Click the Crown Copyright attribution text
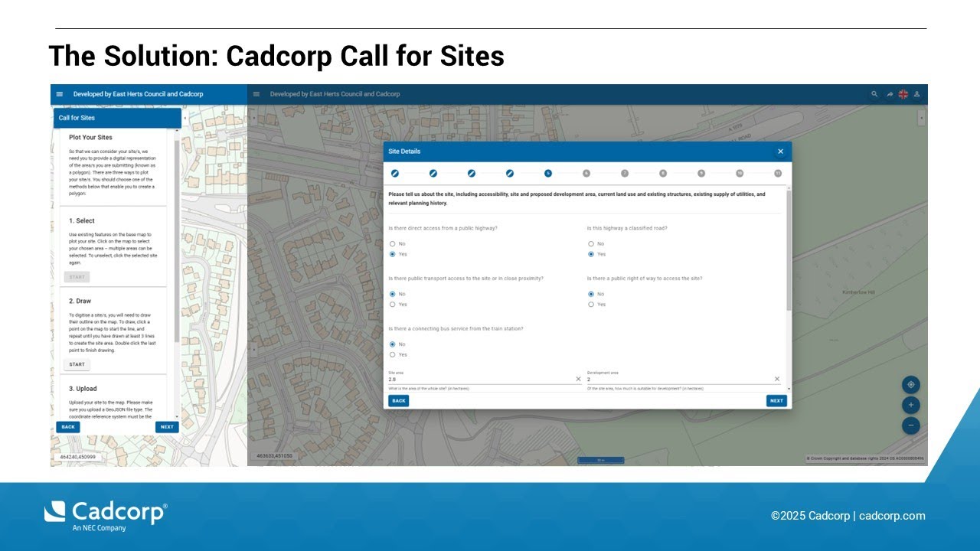This screenshot has width=980, height=551. pos(865,458)
